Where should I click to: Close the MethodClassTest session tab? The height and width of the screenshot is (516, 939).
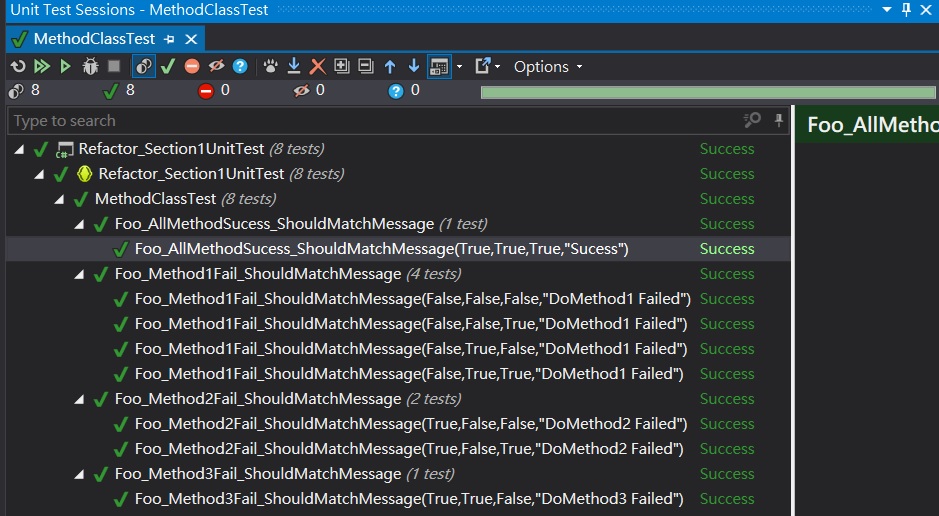(x=192, y=39)
